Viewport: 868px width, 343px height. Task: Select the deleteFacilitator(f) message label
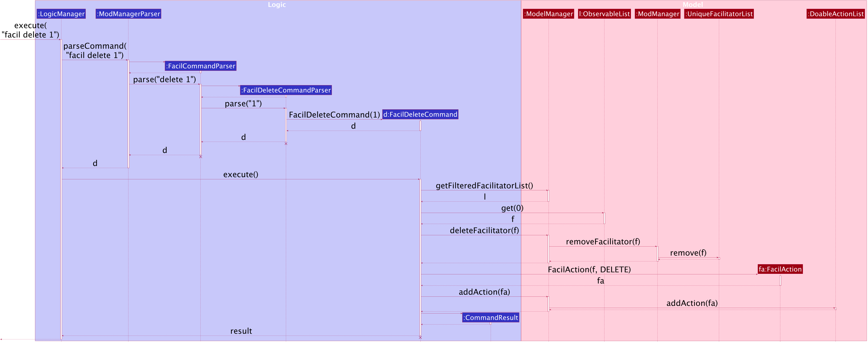pyautogui.click(x=484, y=230)
